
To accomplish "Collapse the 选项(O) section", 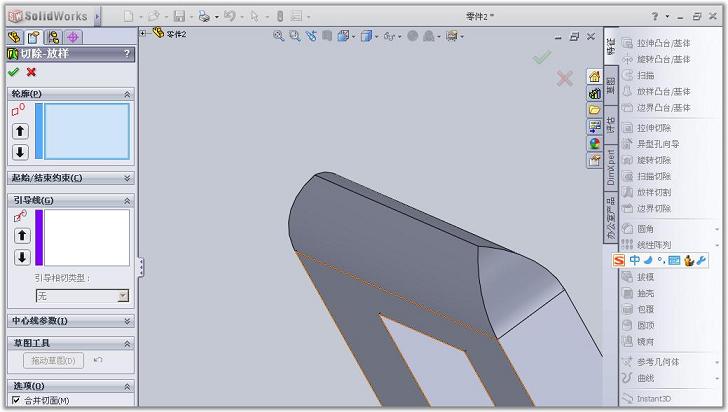I will click(127, 386).
